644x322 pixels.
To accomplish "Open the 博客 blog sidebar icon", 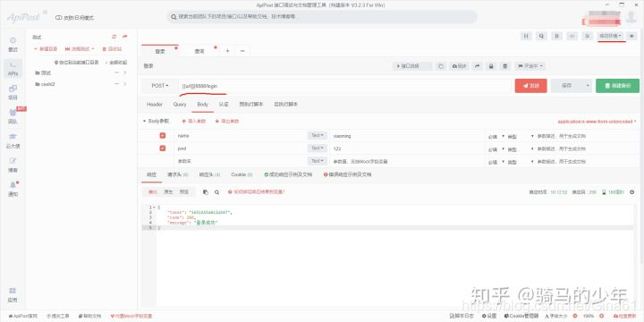I will tap(13, 165).
